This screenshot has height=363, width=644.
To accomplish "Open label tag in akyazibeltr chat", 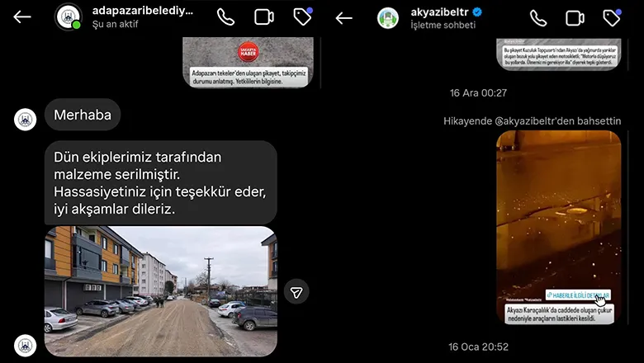I will point(612,18).
